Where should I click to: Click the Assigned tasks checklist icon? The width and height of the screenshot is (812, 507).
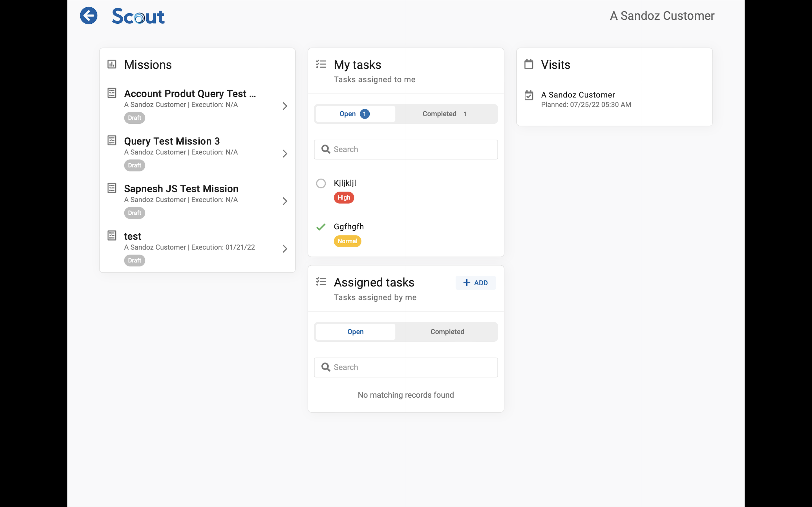pos(321,282)
